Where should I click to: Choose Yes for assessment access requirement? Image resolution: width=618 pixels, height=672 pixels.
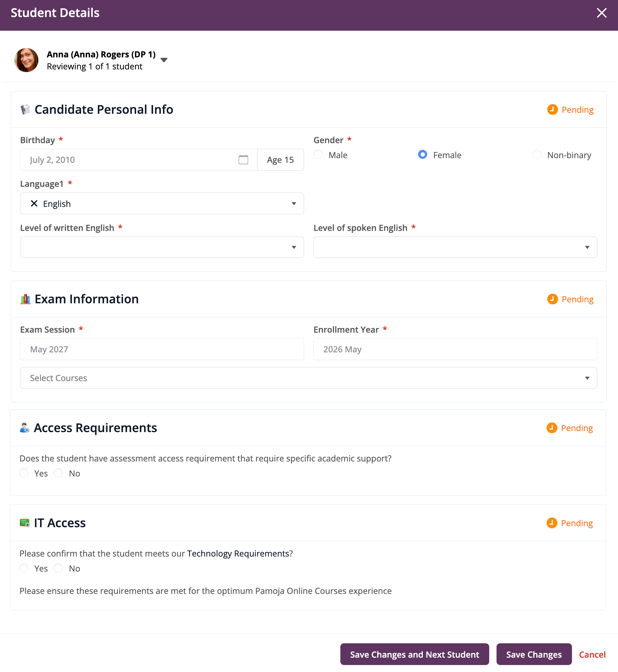point(24,473)
